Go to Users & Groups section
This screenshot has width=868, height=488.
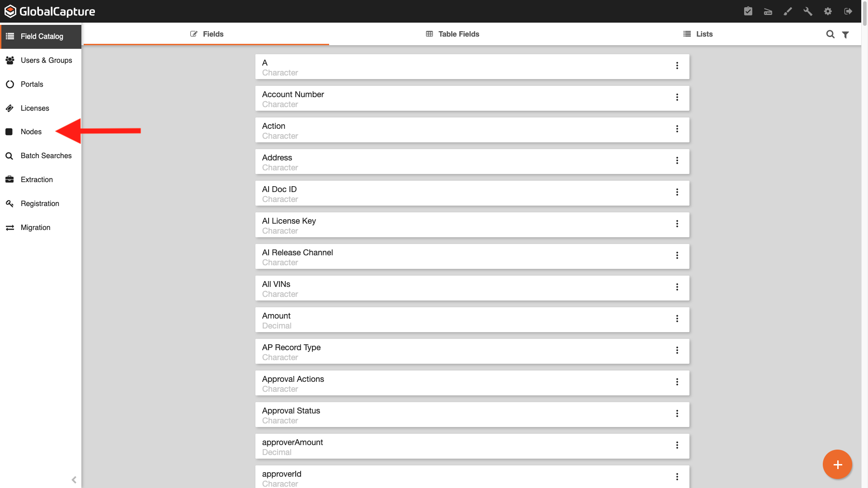(x=46, y=60)
